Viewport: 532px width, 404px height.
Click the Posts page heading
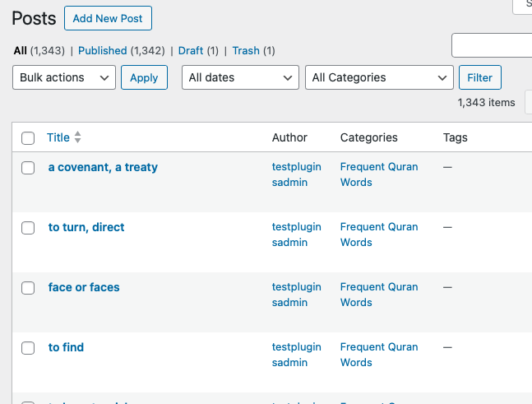(x=34, y=18)
